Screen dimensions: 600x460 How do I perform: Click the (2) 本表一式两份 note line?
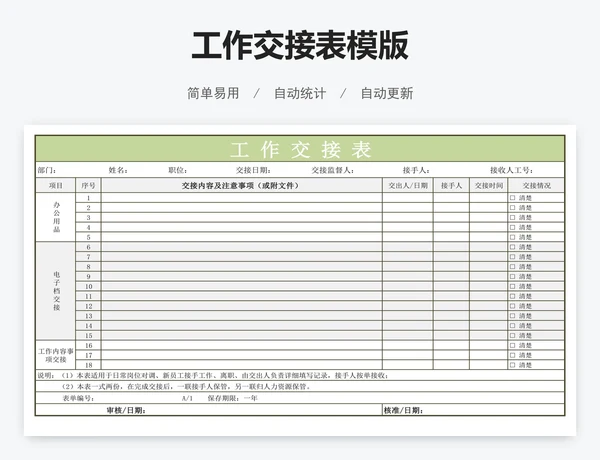point(186,387)
